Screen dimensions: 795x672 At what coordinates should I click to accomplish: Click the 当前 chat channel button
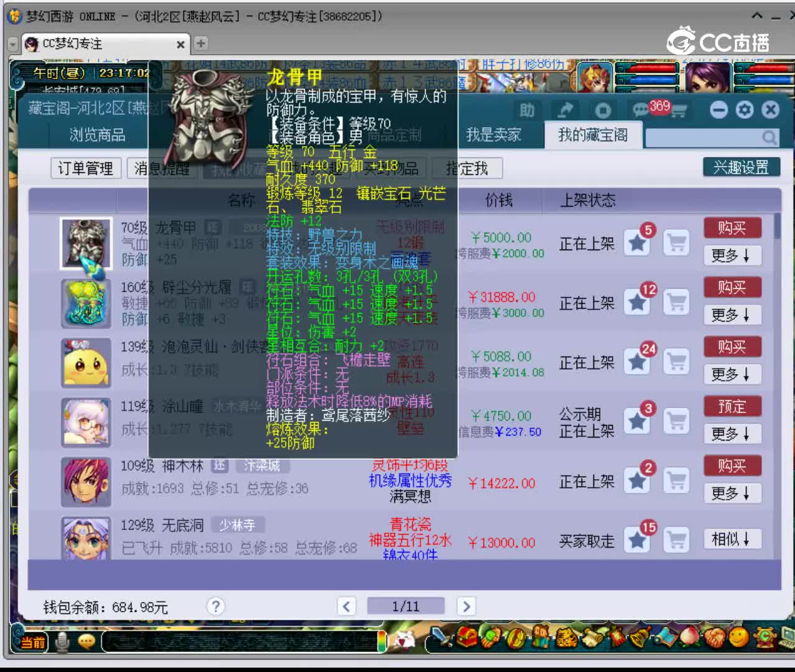click(33, 642)
